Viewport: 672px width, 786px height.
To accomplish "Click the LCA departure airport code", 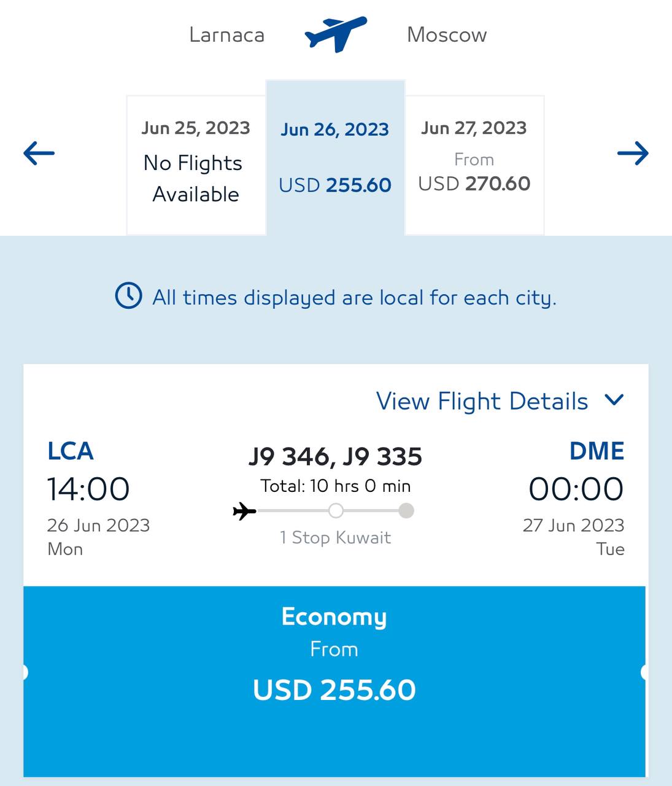I will pyautogui.click(x=71, y=451).
